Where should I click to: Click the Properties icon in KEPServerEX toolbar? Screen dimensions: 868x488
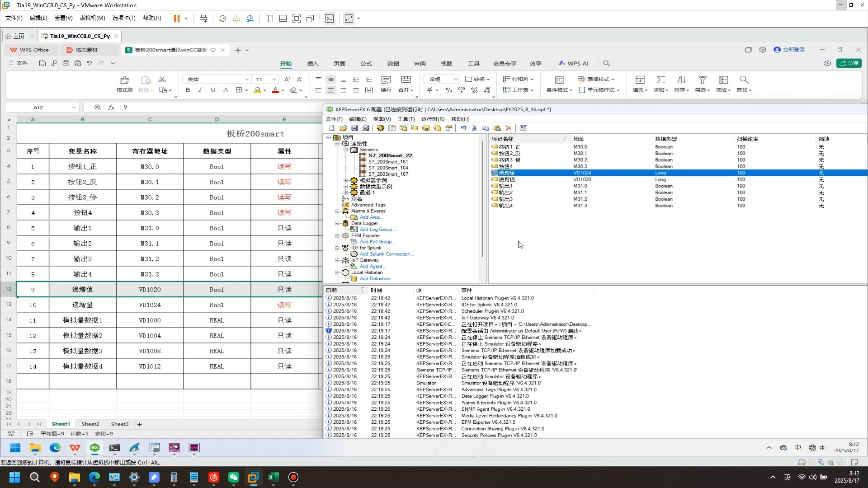tap(448, 128)
